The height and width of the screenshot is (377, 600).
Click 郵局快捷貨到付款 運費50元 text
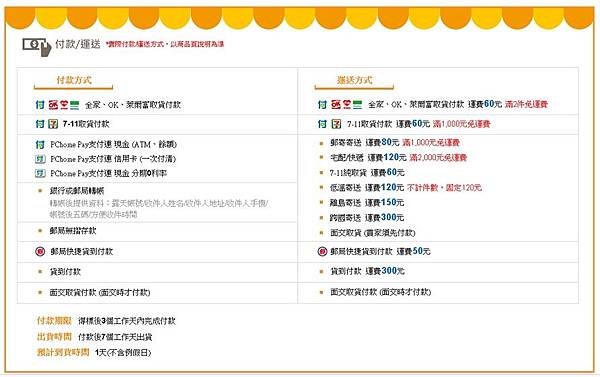coord(380,251)
